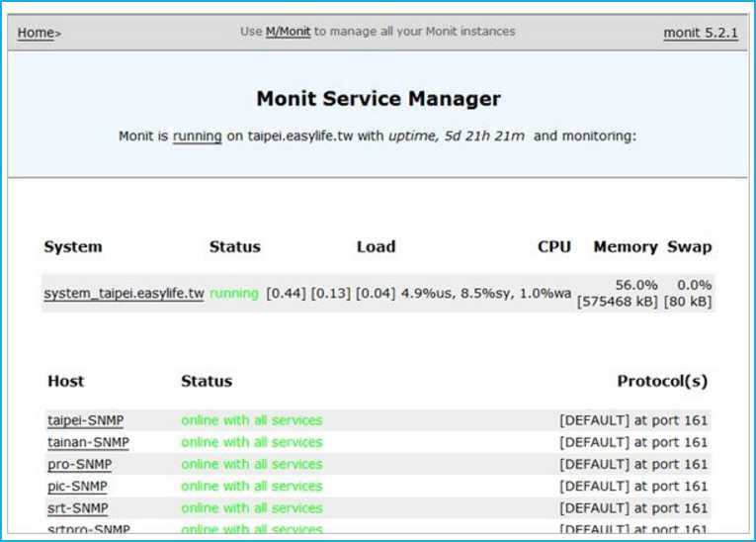This screenshot has height=542, width=756.
Task: Click the Protocol(s) column header
Action: [662, 382]
